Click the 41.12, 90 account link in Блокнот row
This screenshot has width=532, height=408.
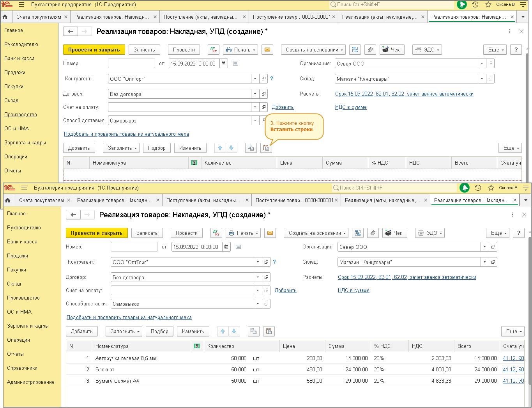pos(513,369)
